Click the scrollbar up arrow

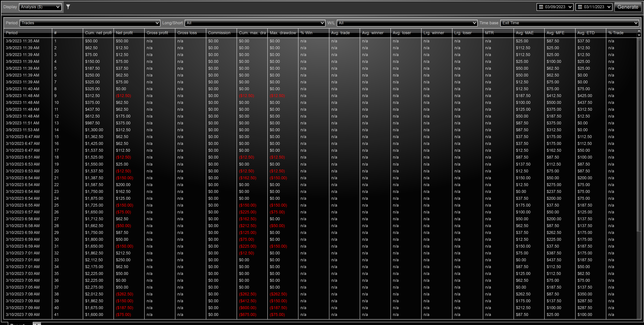pyautogui.click(x=639, y=31)
